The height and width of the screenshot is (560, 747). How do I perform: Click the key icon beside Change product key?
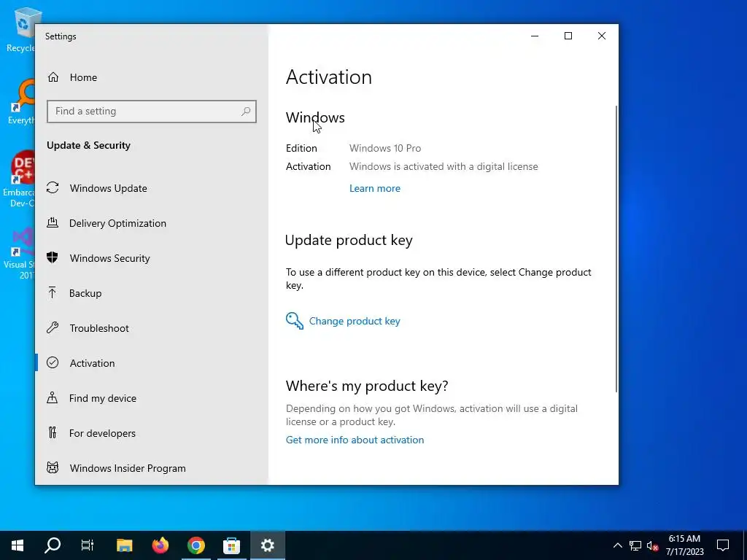point(295,321)
